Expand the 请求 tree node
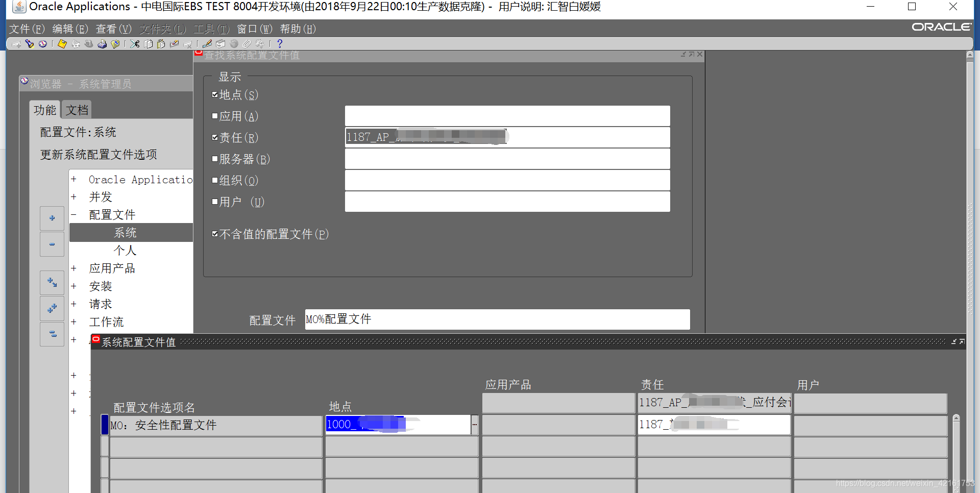 point(74,304)
